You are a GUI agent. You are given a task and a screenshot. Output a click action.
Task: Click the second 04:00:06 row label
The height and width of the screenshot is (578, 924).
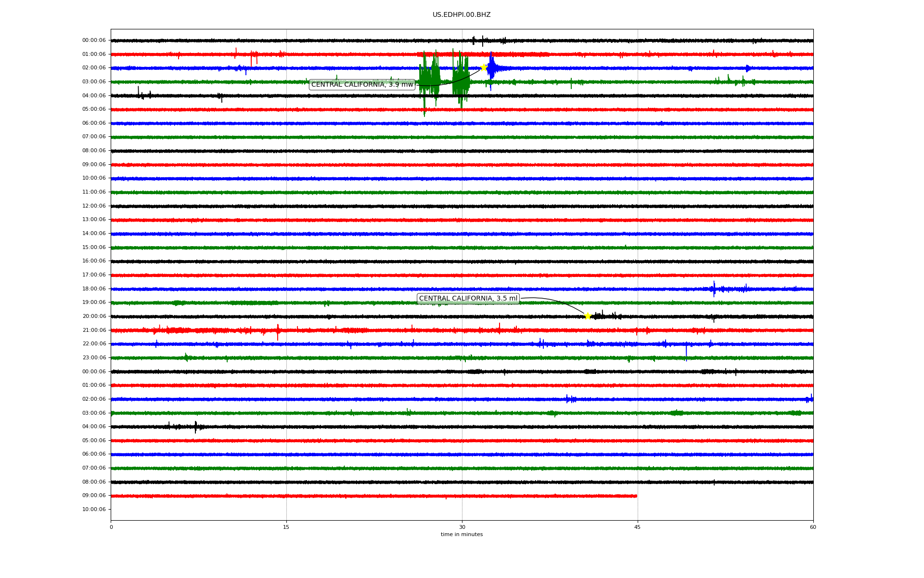(94, 427)
